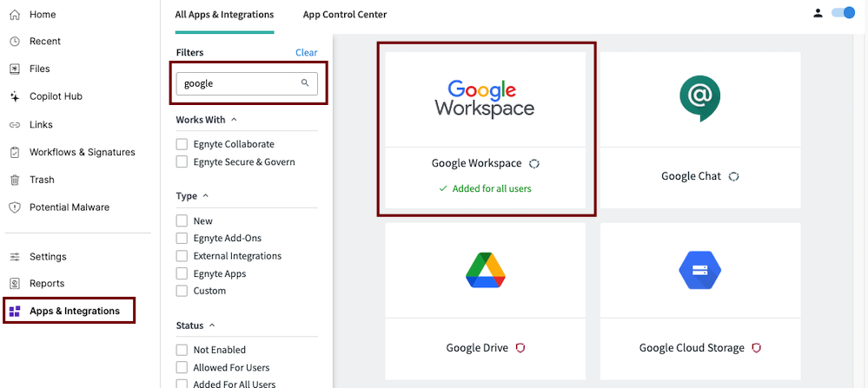
Task: Click the shield icon beside Google Drive name
Action: [520, 348]
